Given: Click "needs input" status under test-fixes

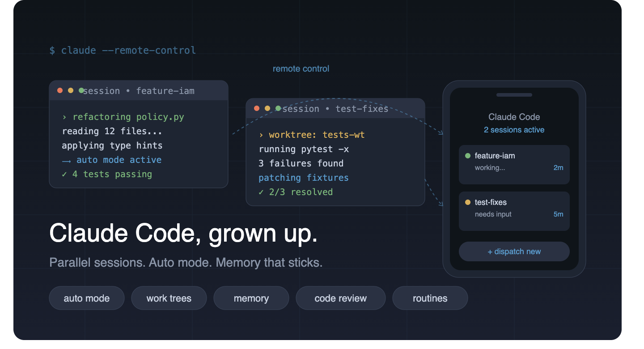Looking at the screenshot, I should 493,214.
